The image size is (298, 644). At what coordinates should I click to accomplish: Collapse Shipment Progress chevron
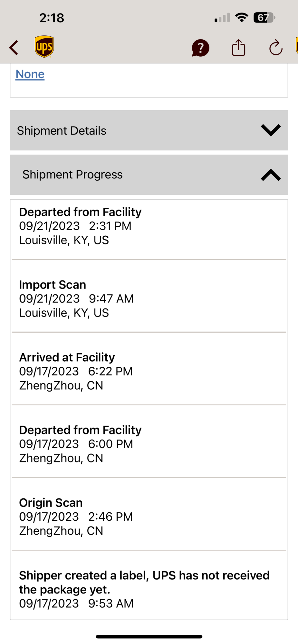coord(271,175)
